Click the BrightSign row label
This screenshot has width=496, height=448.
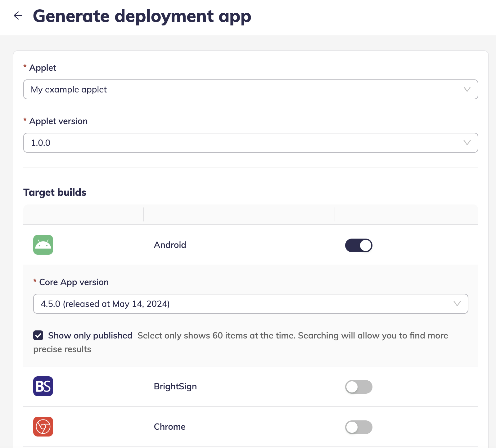(x=175, y=386)
